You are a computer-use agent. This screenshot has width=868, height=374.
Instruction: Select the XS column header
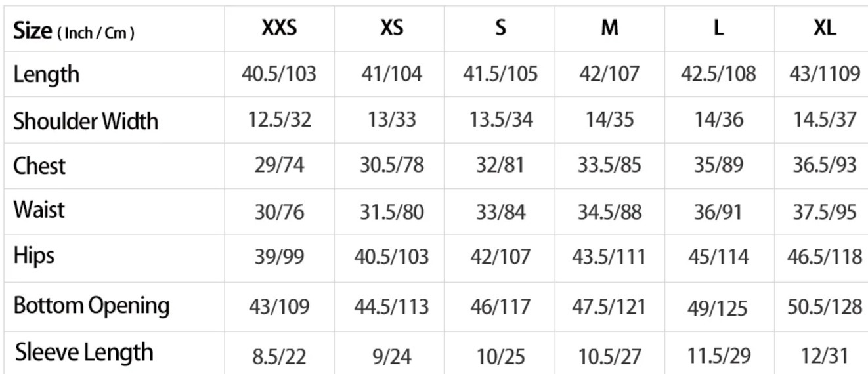point(391,29)
